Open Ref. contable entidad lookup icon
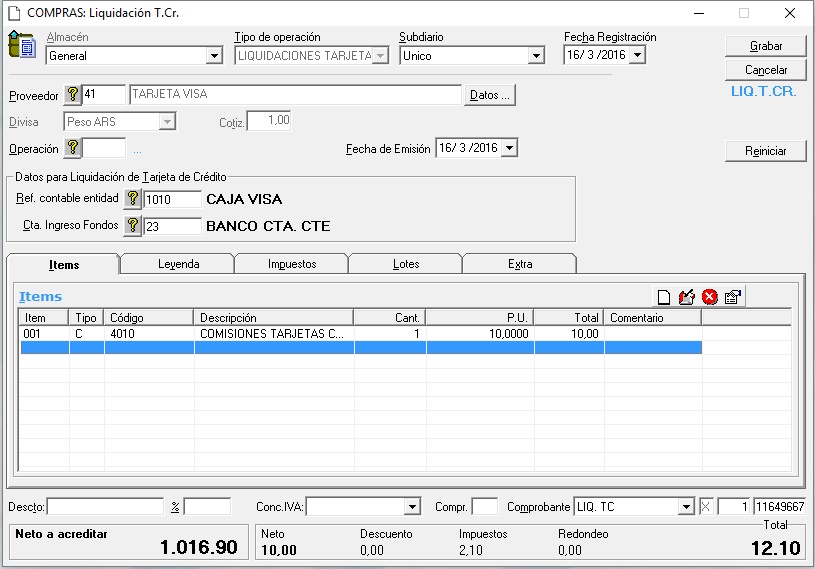 point(133,198)
